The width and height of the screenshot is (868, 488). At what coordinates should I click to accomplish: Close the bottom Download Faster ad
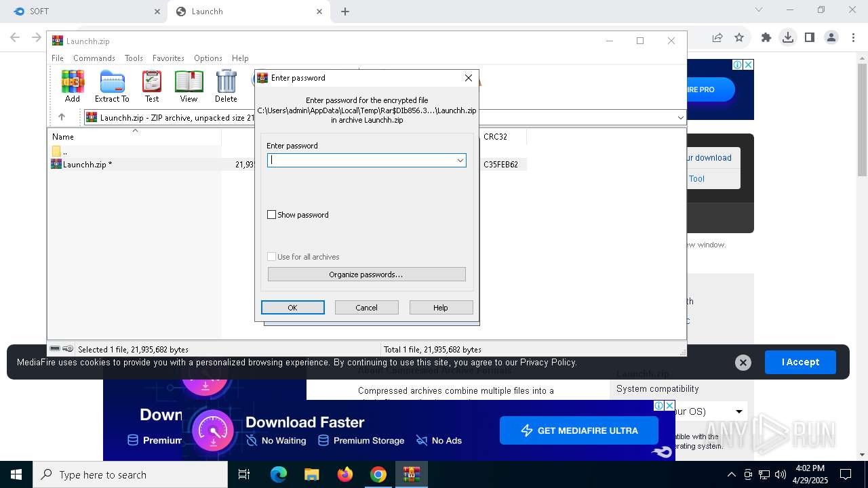point(670,405)
